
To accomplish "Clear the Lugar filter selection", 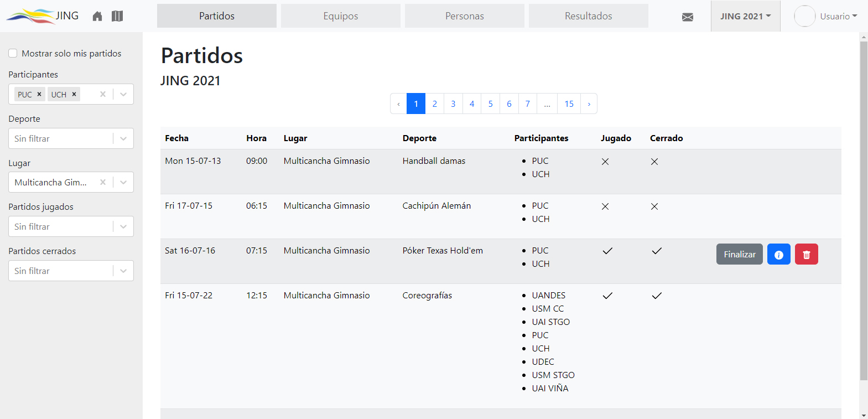I will click(103, 182).
